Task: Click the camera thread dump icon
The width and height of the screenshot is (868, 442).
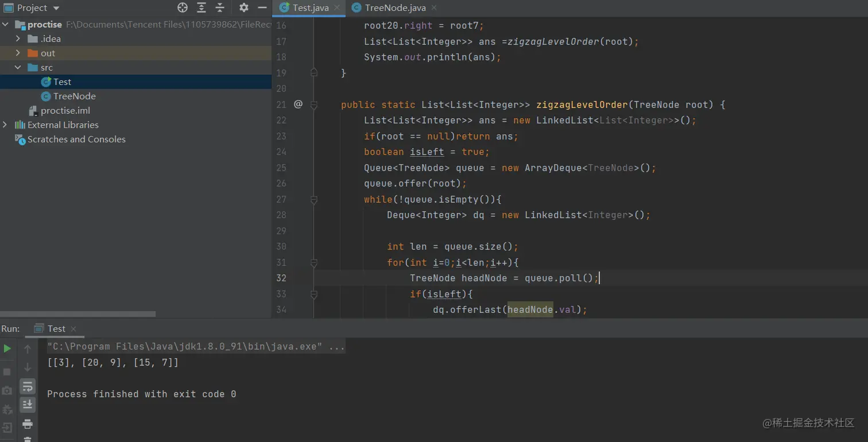Action: click(7, 390)
